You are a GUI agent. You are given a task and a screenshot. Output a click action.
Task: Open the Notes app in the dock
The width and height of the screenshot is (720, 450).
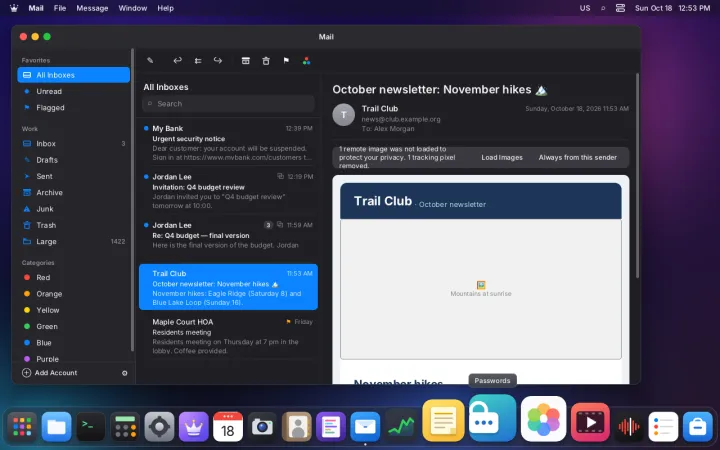coord(443,420)
